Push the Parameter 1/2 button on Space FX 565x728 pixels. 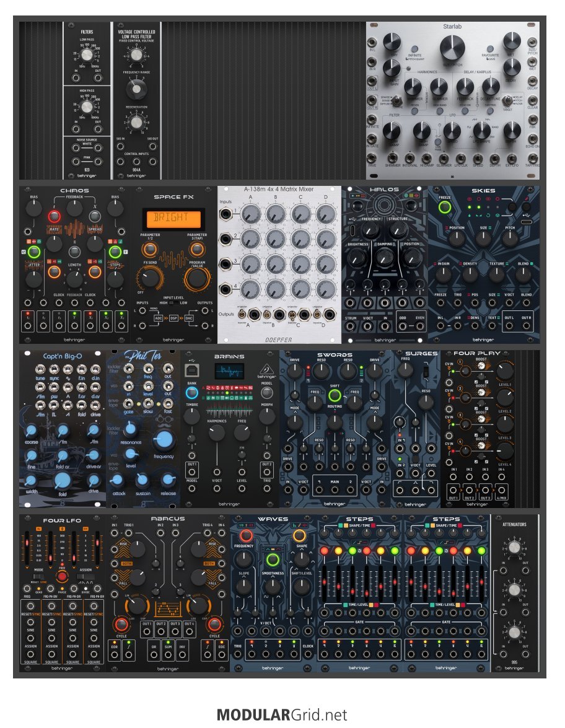click(149, 250)
